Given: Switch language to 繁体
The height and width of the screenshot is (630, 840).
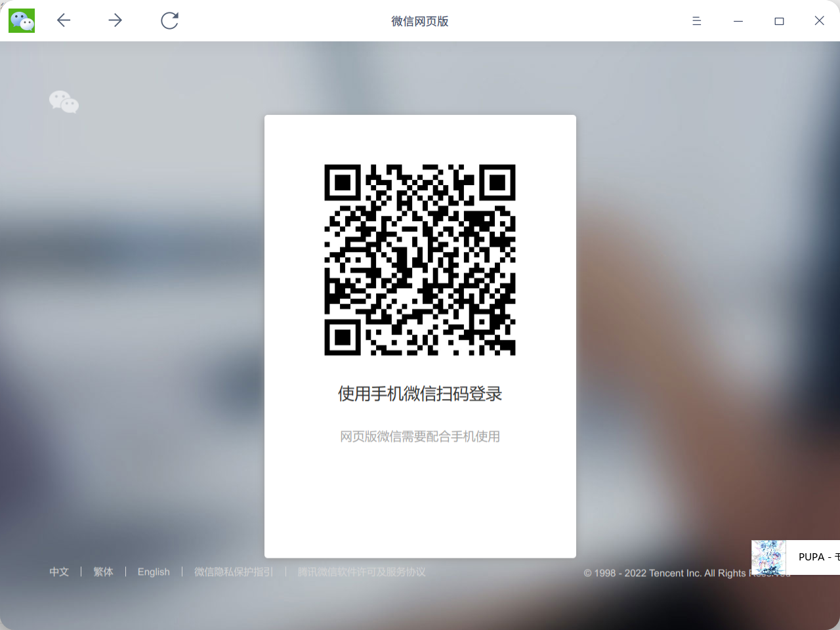Looking at the screenshot, I should click(x=103, y=572).
